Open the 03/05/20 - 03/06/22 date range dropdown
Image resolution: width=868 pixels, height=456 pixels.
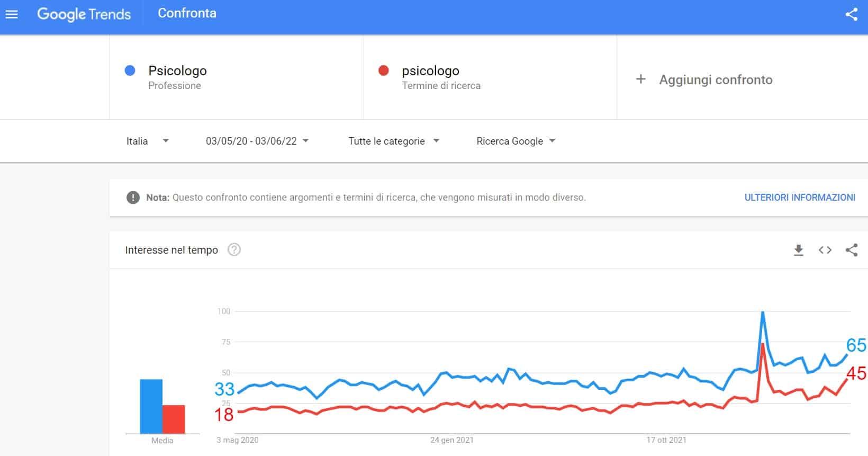point(257,141)
